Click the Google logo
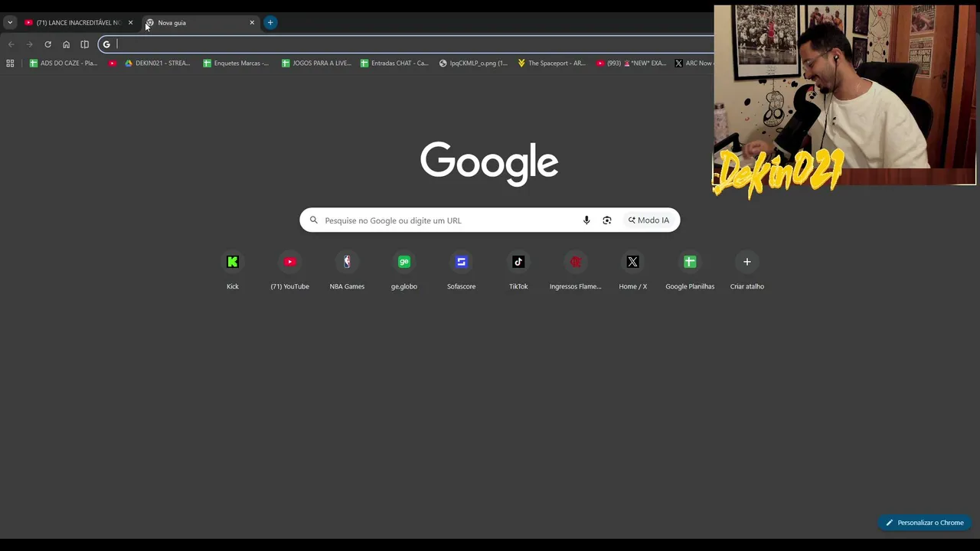This screenshot has width=980, height=551. (489, 163)
